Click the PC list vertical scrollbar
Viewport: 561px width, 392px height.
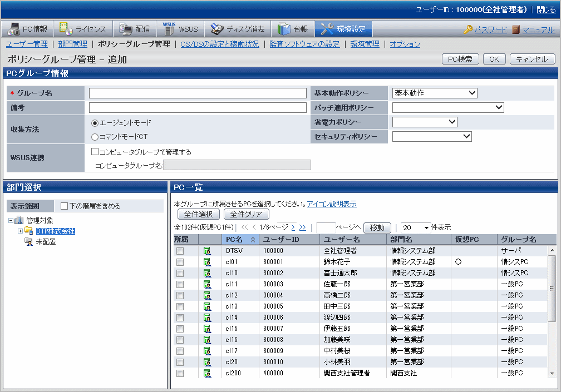point(552,289)
